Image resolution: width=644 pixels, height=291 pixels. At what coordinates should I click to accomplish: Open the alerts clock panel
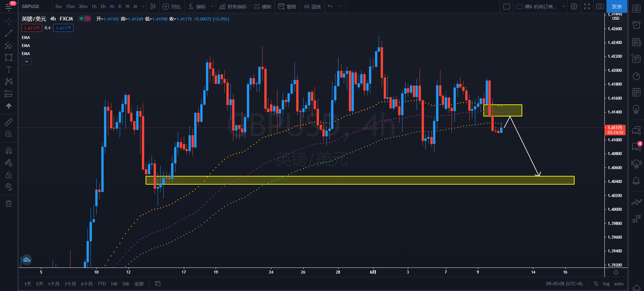(636, 25)
